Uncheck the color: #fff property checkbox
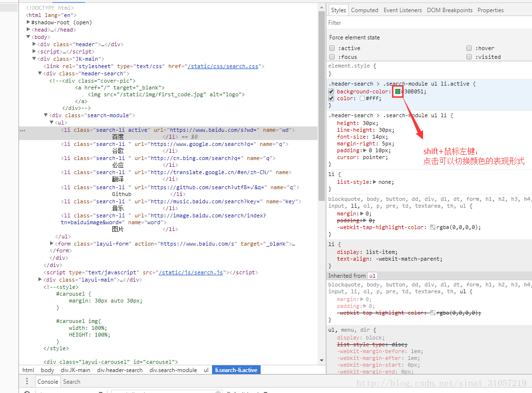The height and width of the screenshot is (393, 532). (331, 98)
